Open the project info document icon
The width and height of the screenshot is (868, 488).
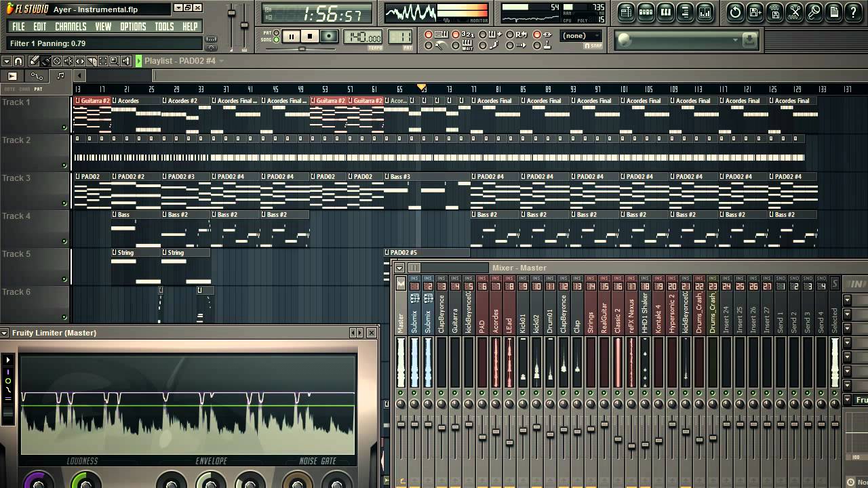[x=833, y=12]
